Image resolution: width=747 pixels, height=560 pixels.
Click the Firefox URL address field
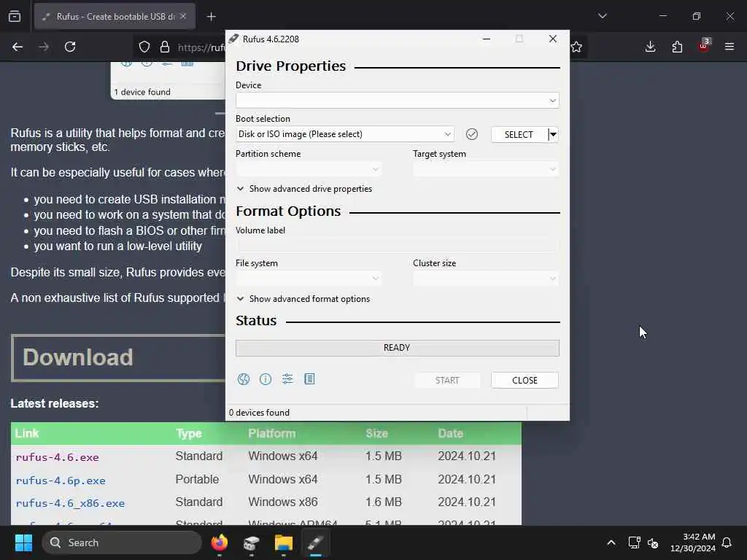[x=200, y=47]
